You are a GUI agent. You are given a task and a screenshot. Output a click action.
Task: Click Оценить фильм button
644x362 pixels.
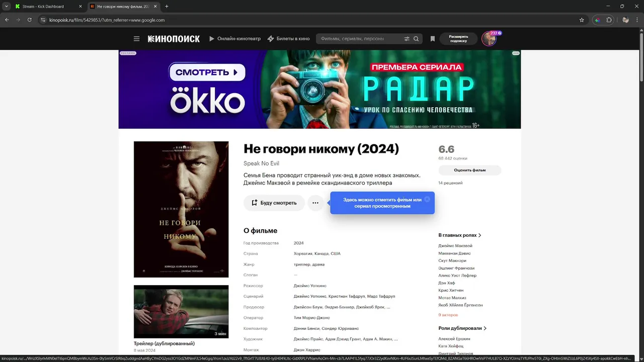tap(470, 170)
